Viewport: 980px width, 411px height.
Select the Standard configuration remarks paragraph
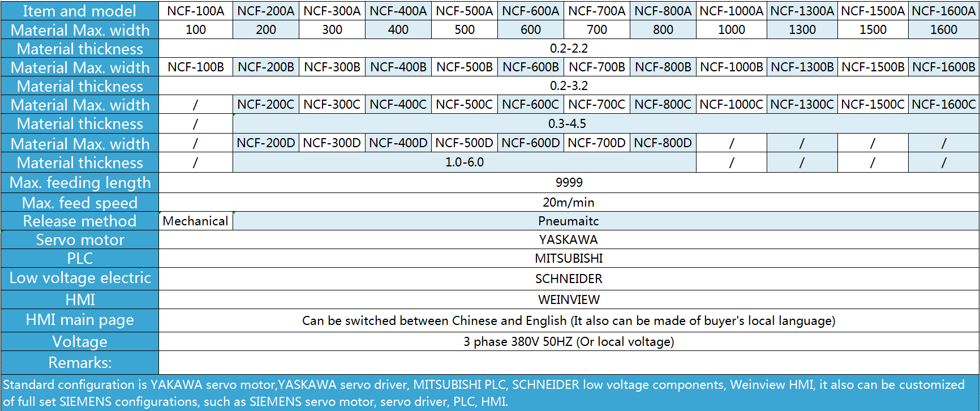coord(490,393)
